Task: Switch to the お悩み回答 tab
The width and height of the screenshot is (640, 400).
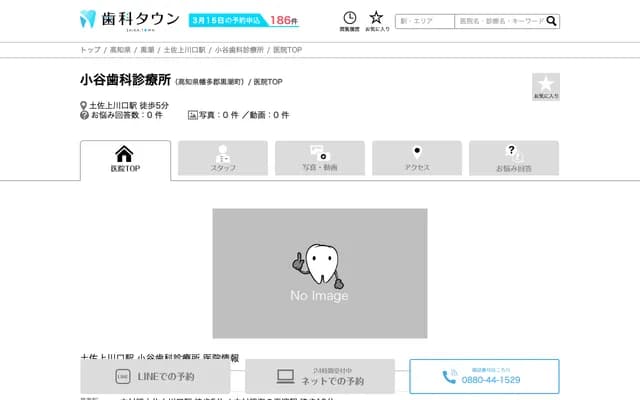Action: (x=514, y=158)
